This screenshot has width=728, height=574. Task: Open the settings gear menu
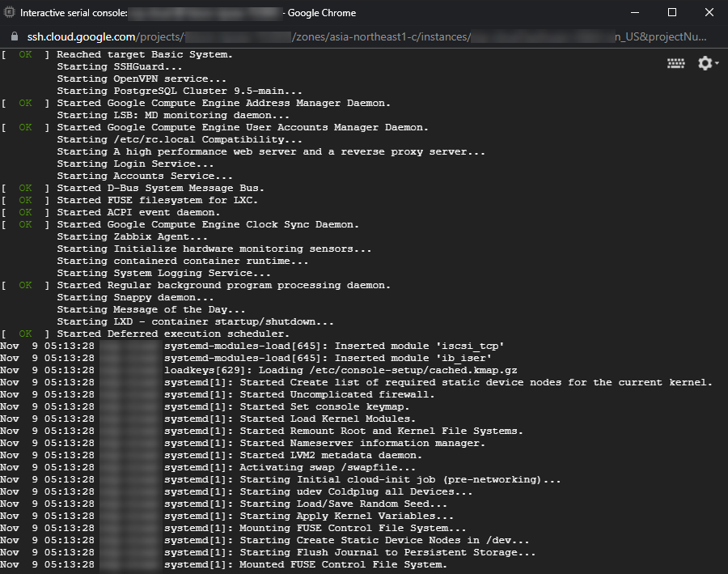(708, 63)
